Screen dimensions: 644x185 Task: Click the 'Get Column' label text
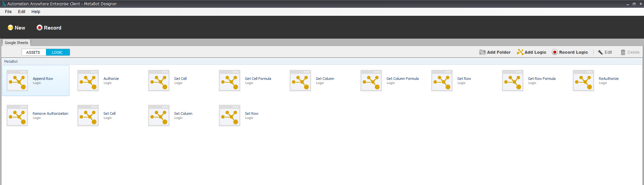[x=325, y=79]
